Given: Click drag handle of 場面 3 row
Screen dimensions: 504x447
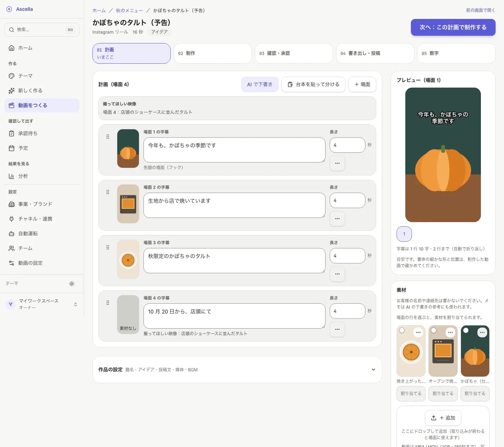Looking at the screenshot, I should pos(108,247).
